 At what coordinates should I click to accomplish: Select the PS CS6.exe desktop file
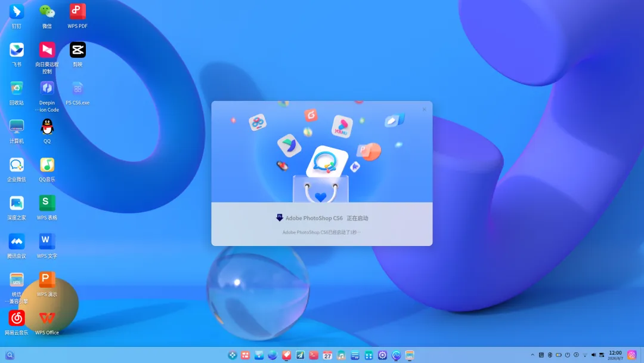point(77,88)
